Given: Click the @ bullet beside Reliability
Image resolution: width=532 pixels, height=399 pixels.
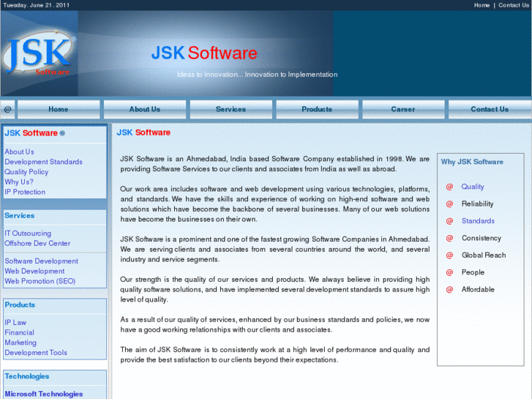Looking at the screenshot, I should (449, 204).
